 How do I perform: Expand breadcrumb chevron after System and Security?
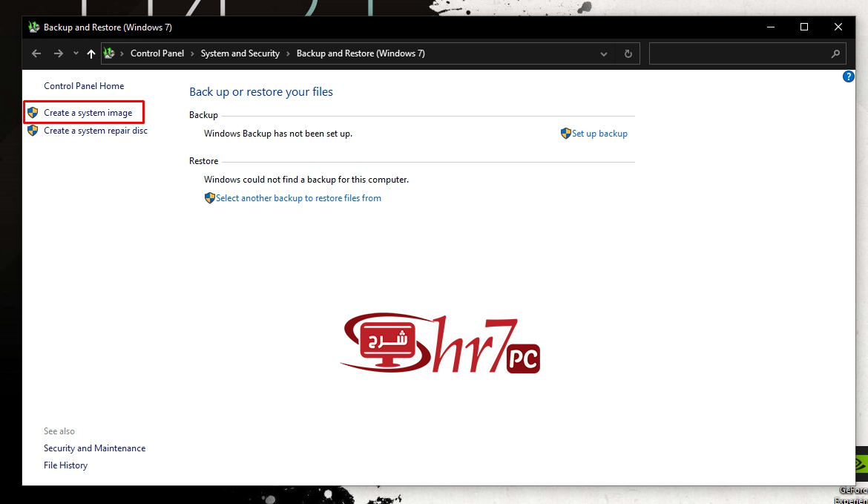288,53
